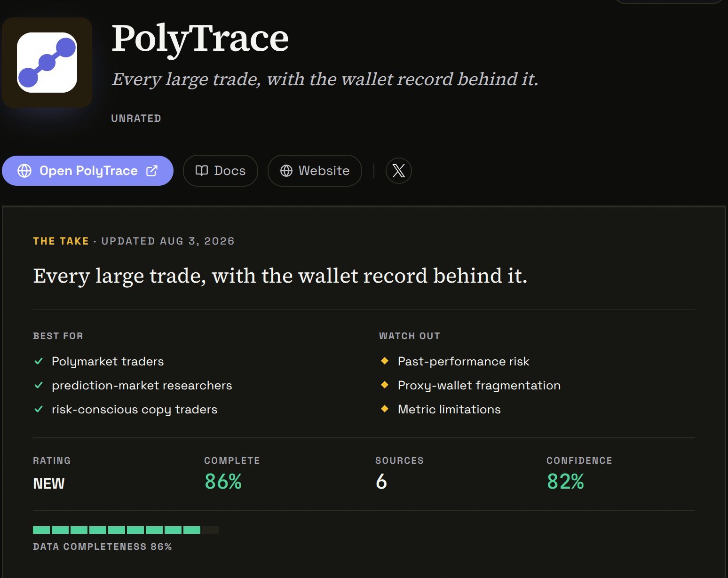
Task: Click the diamond icon beside Past-performance risk
Action: [385, 361]
